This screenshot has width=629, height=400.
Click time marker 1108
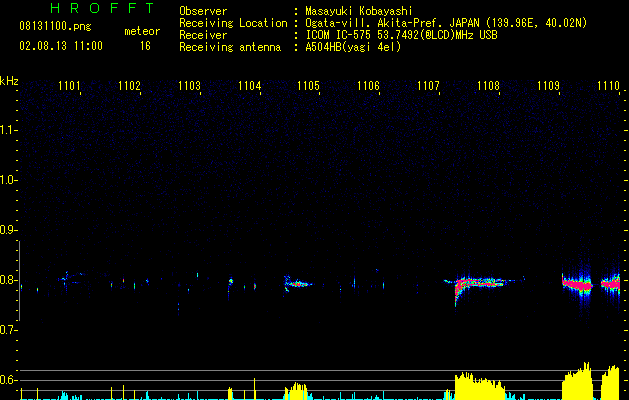(x=488, y=85)
